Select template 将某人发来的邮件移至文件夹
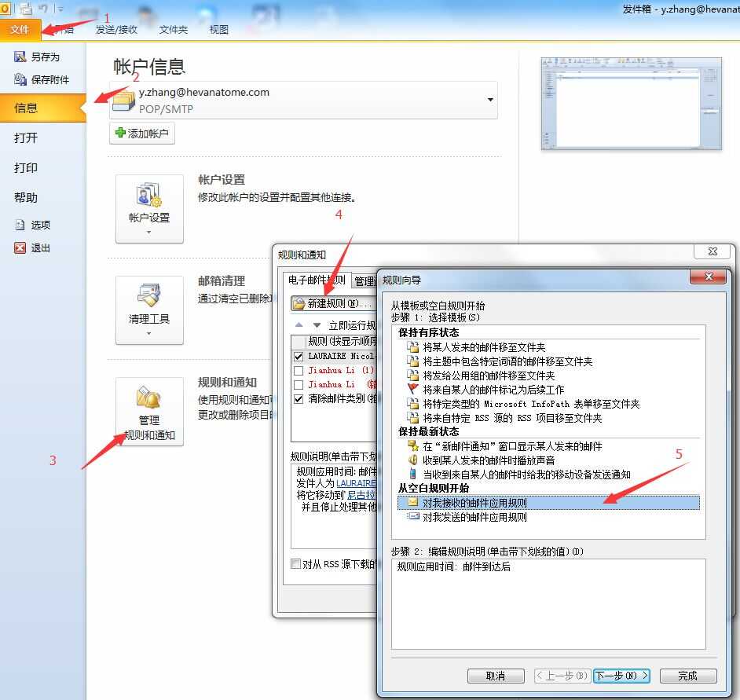The image size is (740, 700). (484, 347)
